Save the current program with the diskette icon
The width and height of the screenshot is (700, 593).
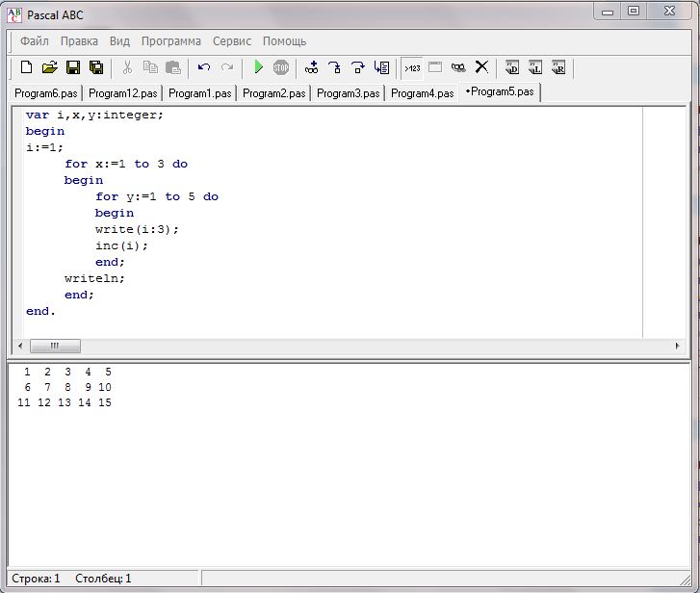pos(72,67)
